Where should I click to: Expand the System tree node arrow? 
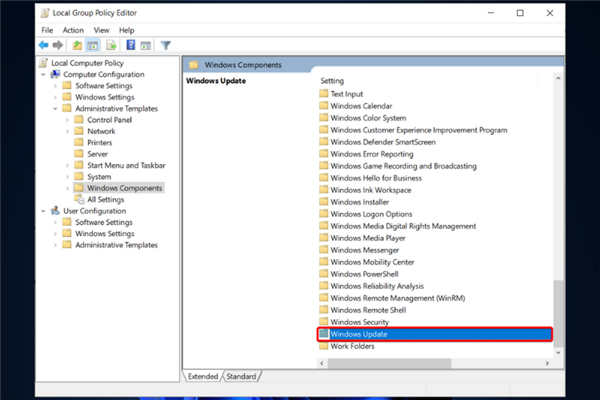(x=67, y=177)
